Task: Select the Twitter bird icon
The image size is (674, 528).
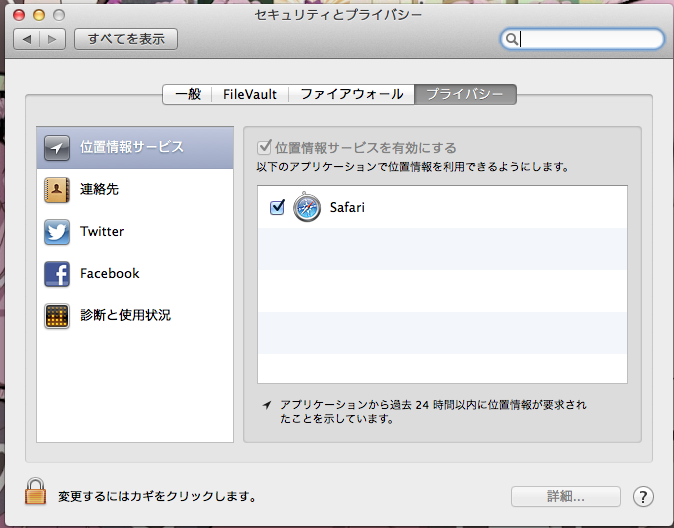Action: point(57,231)
